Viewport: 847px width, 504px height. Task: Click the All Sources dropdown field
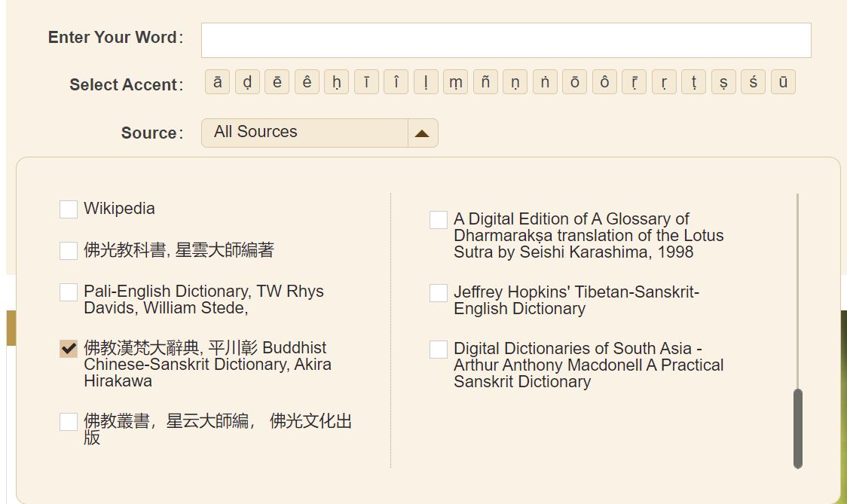click(x=304, y=133)
